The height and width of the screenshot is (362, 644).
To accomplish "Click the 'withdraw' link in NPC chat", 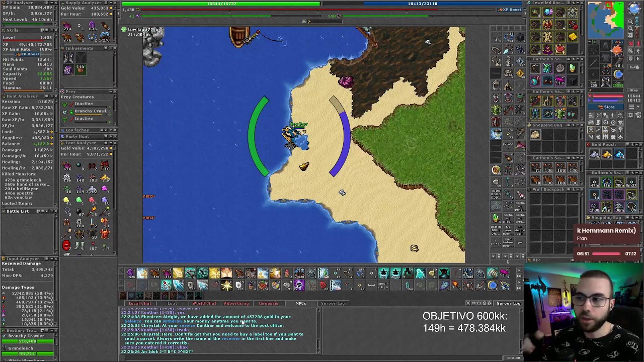I will (x=173, y=321).
